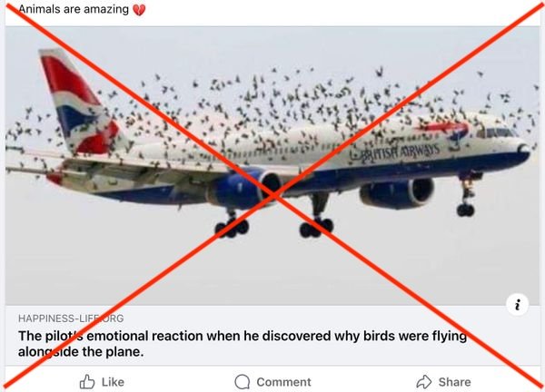Select the Comment label text
The image size is (545, 392).
pos(283,382)
